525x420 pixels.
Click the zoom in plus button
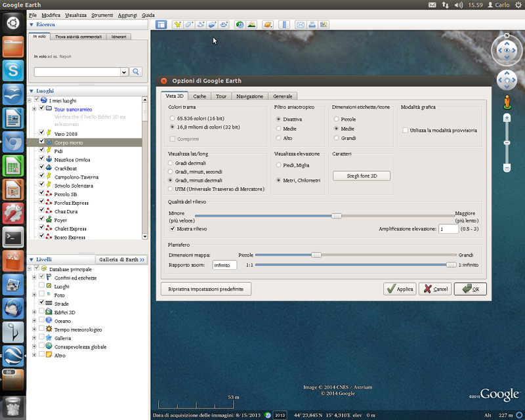(507, 117)
